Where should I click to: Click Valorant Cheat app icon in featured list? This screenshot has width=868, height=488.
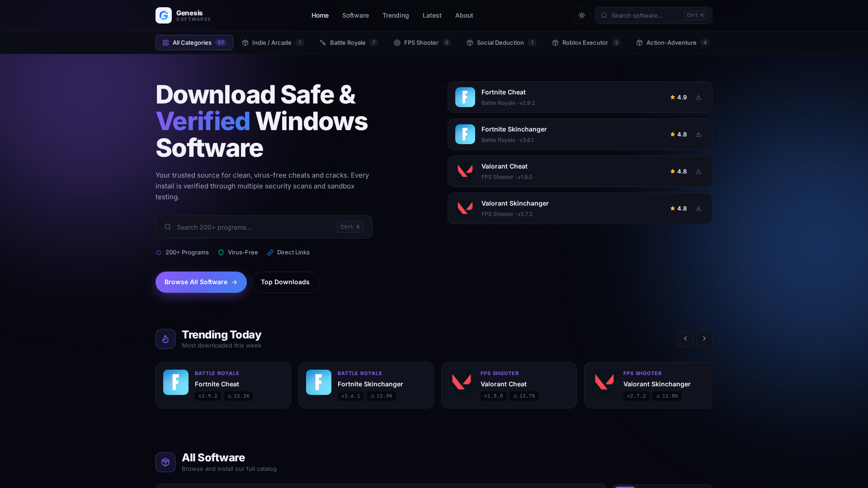[x=465, y=171]
